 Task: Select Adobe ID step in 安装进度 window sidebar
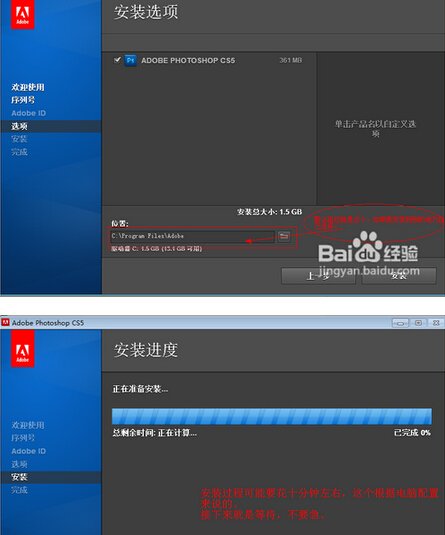[29, 451]
